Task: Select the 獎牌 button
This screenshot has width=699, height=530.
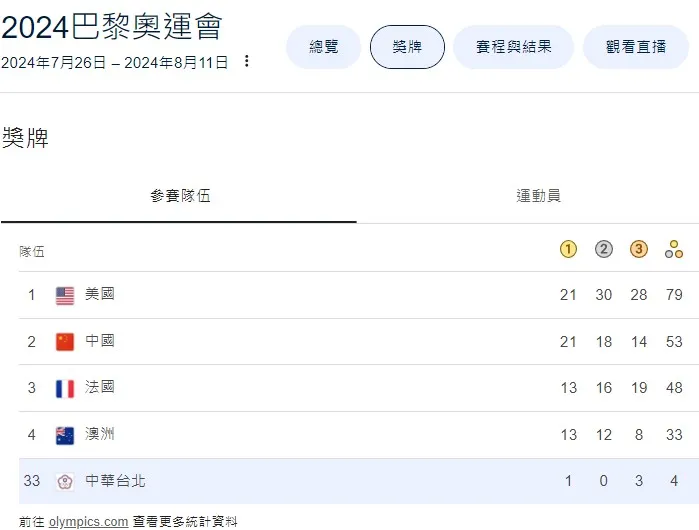Action: click(x=407, y=47)
